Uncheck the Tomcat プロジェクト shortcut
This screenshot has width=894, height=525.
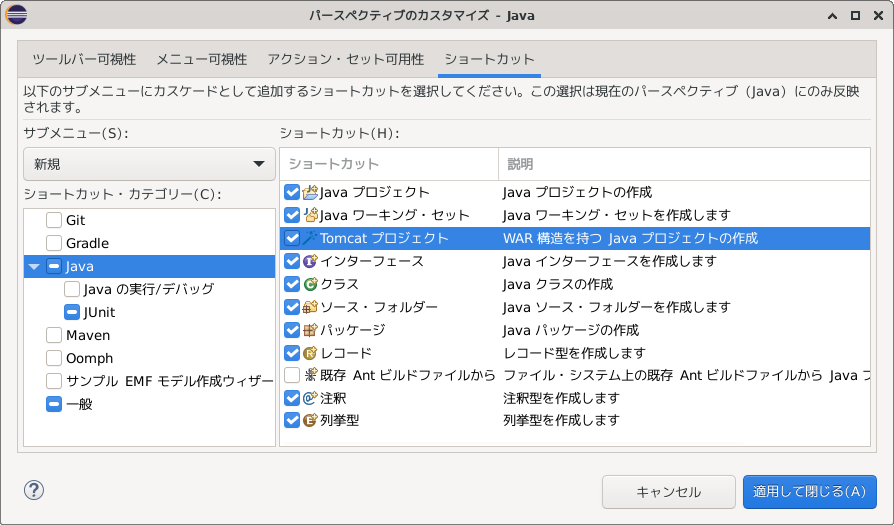292,238
